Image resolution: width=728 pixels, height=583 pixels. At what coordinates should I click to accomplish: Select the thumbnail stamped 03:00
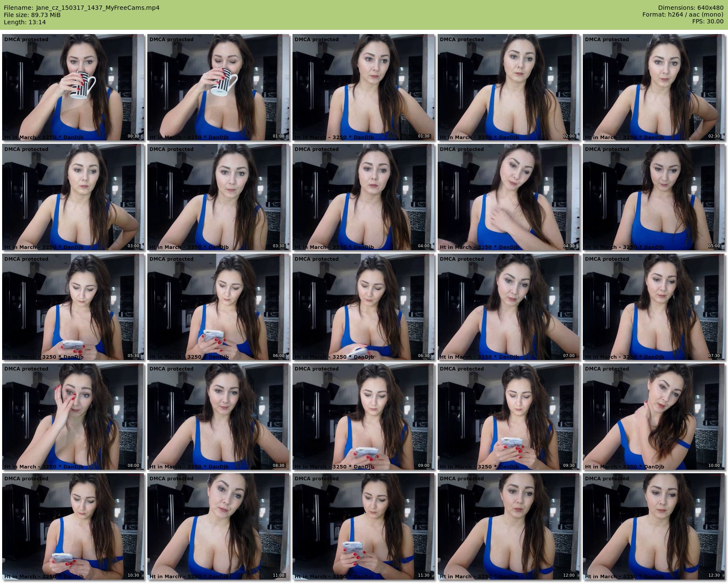pos(73,197)
